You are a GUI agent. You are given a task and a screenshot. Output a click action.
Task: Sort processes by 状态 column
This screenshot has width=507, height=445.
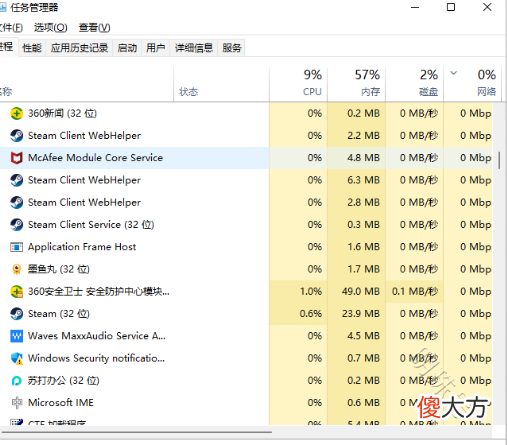[x=221, y=84]
